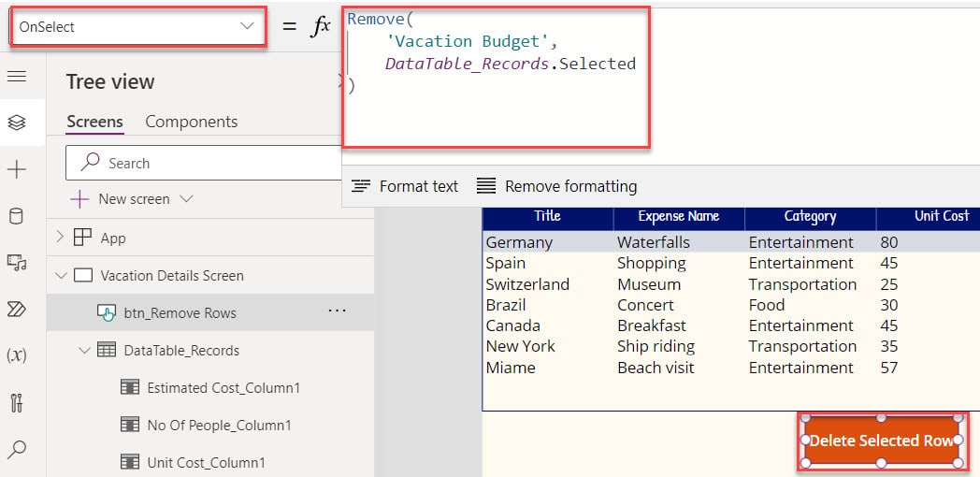Click the Expense Name column header
Image resolution: width=980 pixels, height=477 pixels.
tap(679, 216)
